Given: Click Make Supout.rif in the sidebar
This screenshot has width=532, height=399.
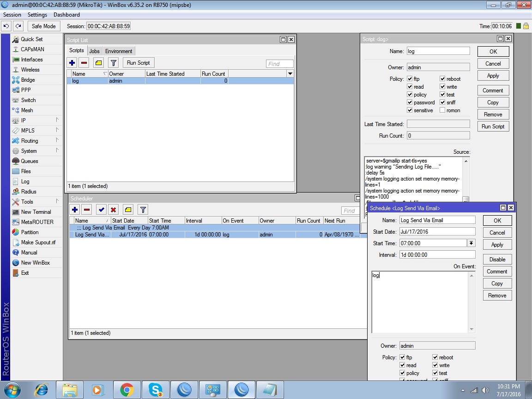Looking at the screenshot, I should coord(38,242).
